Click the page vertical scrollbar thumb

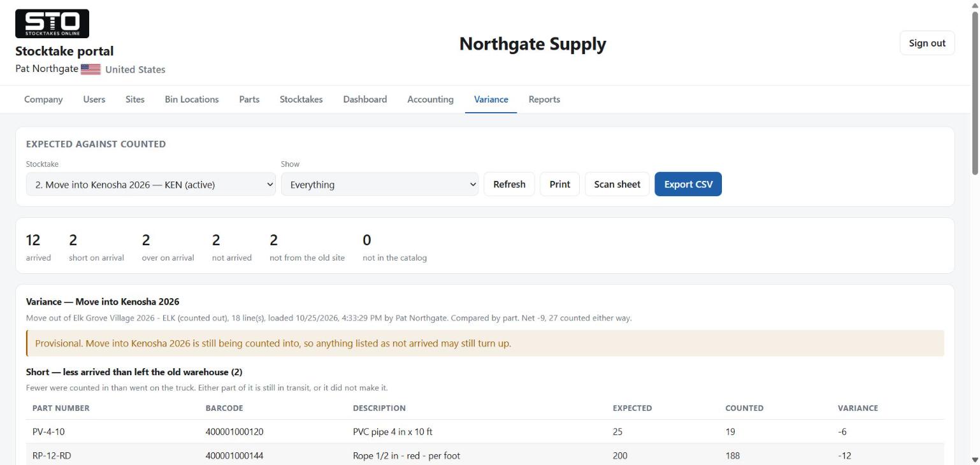[975, 92]
